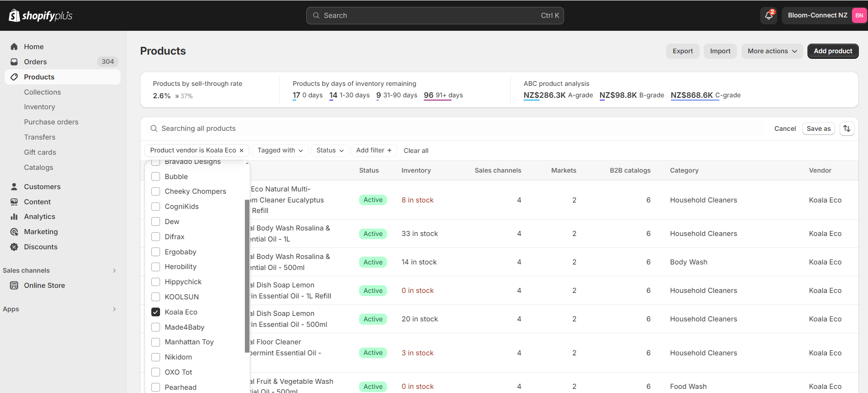Click the Body Wash category cell

(x=688, y=262)
